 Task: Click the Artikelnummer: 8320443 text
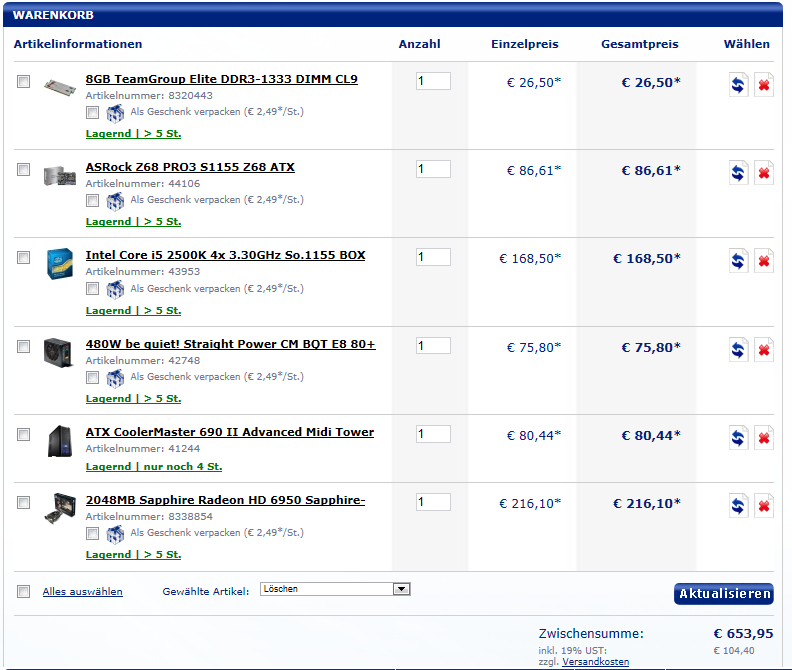point(149,95)
